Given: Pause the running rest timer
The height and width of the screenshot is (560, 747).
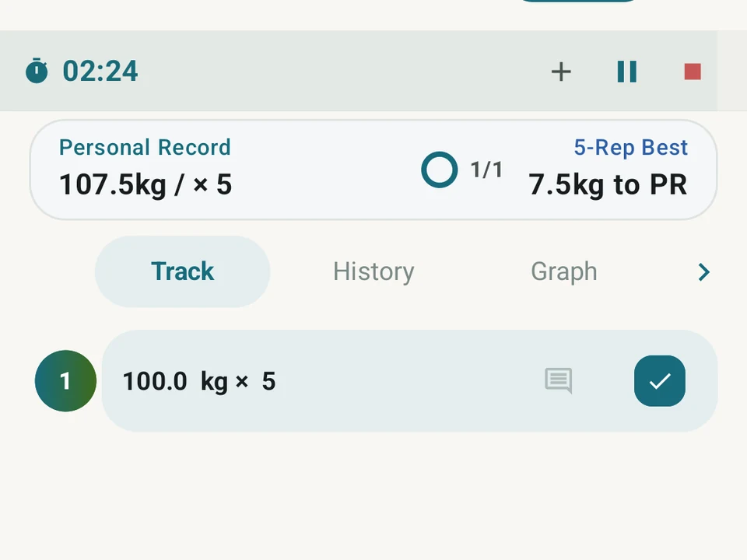Looking at the screenshot, I should [x=626, y=72].
